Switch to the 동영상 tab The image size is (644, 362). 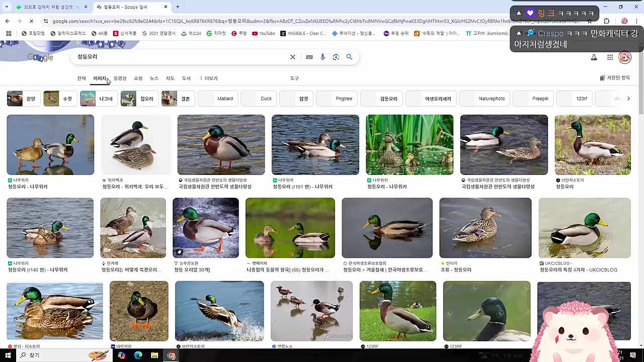(120, 78)
